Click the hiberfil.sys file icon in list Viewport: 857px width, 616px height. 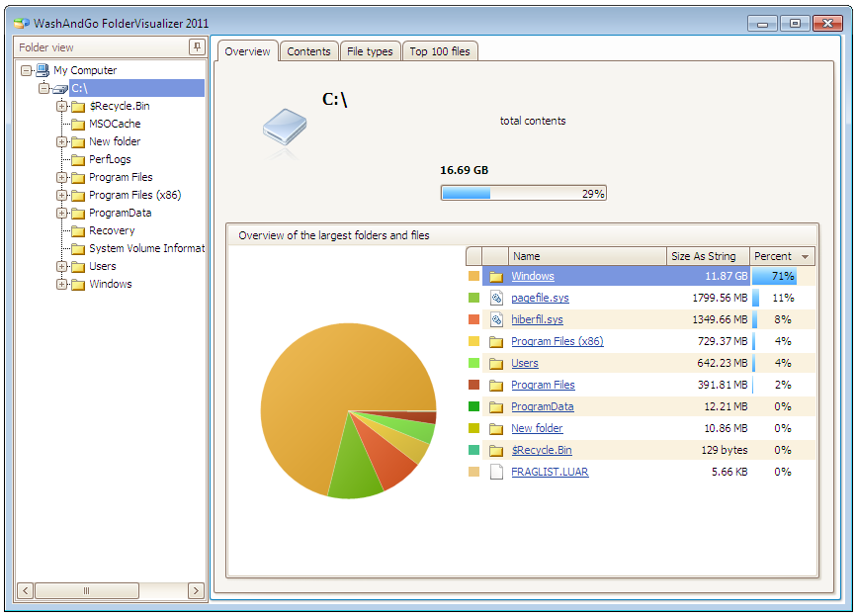point(496,319)
